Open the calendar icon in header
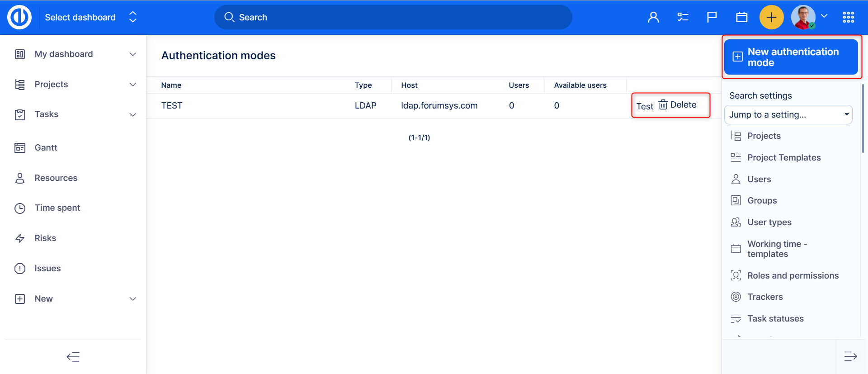Image resolution: width=868 pixels, height=374 pixels. (x=741, y=18)
